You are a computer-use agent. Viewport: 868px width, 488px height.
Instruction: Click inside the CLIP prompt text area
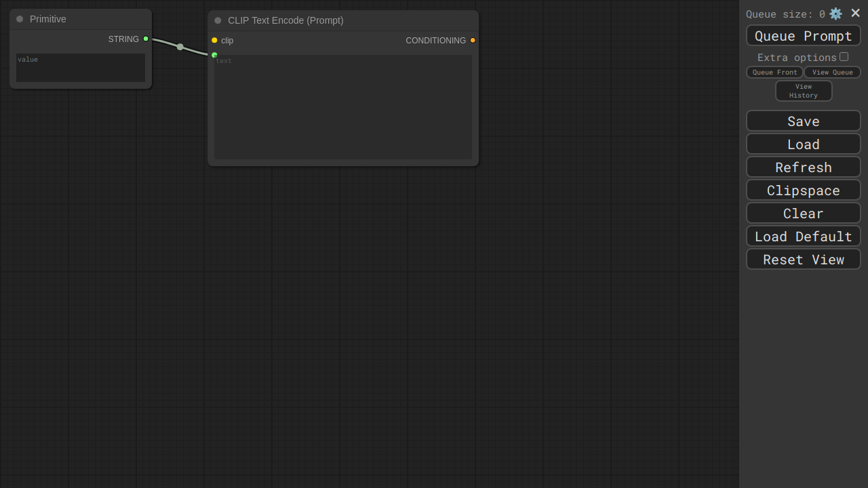[343, 108]
